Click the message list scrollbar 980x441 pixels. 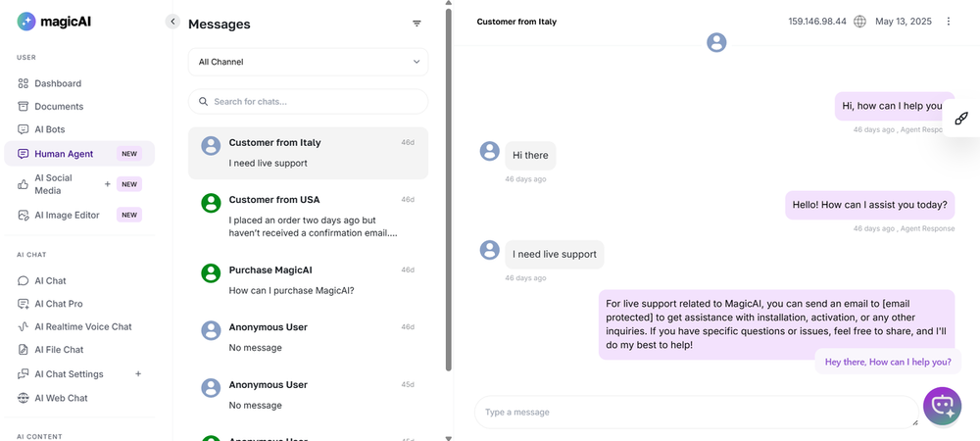click(x=449, y=196)
